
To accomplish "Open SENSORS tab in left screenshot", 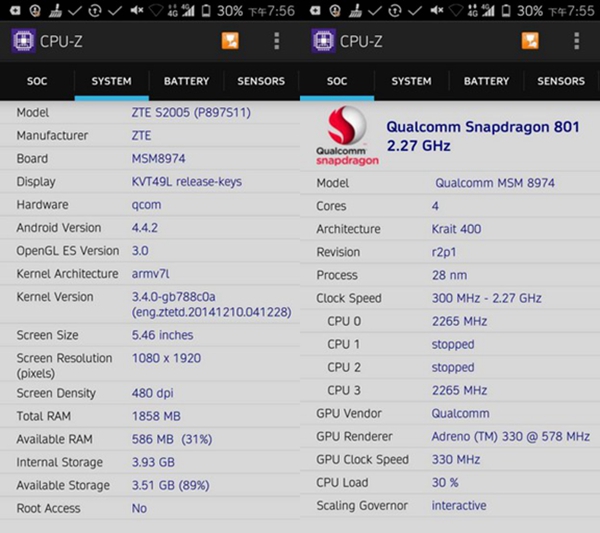I will pyautogui.click(x=261, y=81).
